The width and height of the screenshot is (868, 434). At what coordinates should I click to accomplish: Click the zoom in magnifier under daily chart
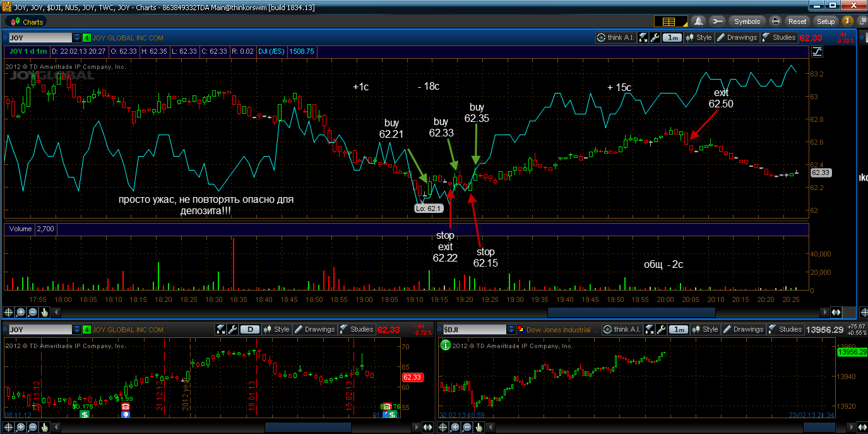tap(21, 427)
